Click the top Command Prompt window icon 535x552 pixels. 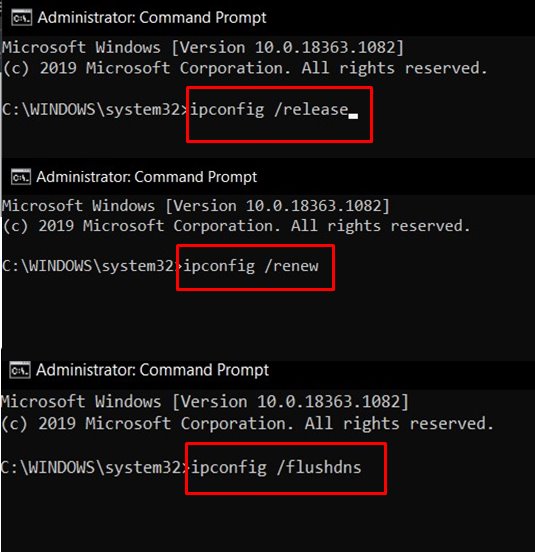coord(21,18)
